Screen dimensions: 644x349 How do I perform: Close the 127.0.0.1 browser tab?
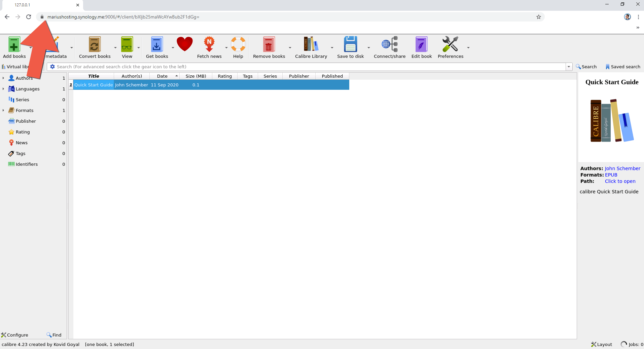click(x=78, y=5)
